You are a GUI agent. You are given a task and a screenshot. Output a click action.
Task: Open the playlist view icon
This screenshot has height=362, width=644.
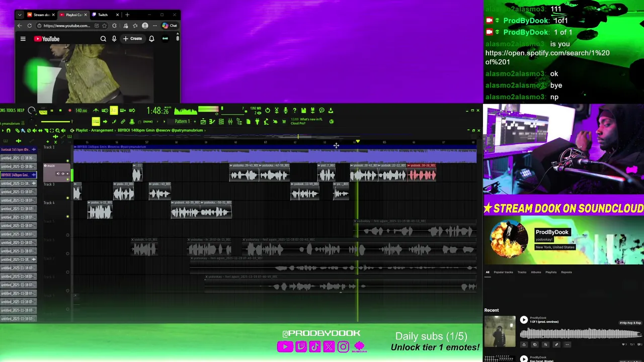203,122
